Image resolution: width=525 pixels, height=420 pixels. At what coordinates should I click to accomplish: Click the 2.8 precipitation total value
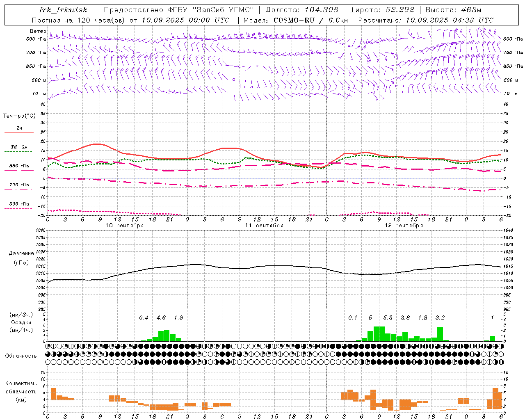(405, 318)
